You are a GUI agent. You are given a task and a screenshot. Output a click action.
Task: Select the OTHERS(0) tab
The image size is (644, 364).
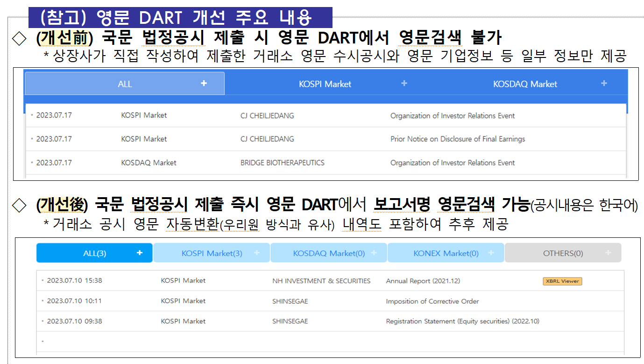(x=562, y=252)
